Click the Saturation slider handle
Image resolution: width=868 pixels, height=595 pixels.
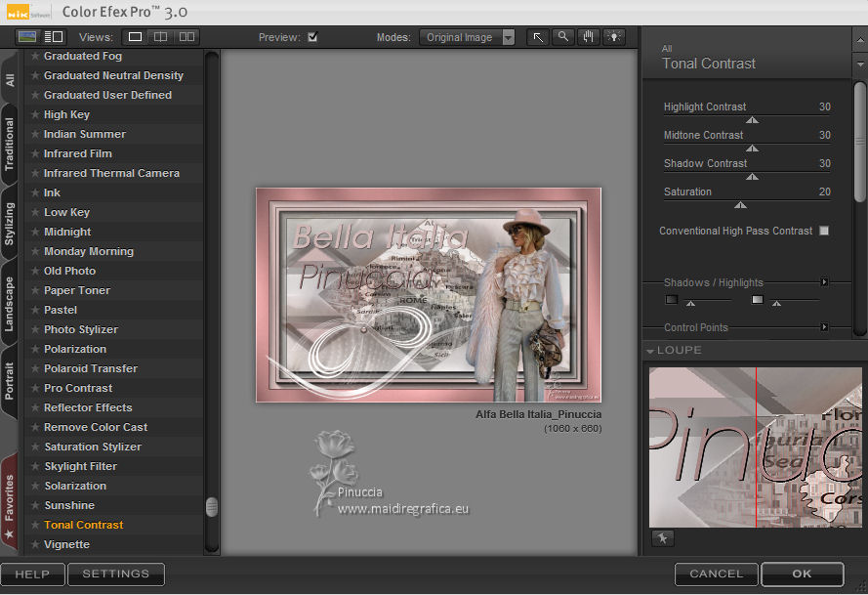(740, 205)
